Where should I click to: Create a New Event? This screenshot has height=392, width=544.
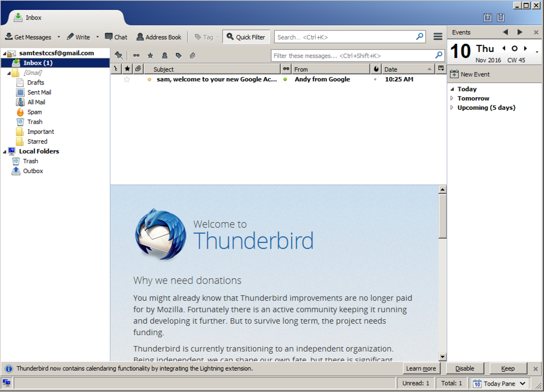point(470,74)
